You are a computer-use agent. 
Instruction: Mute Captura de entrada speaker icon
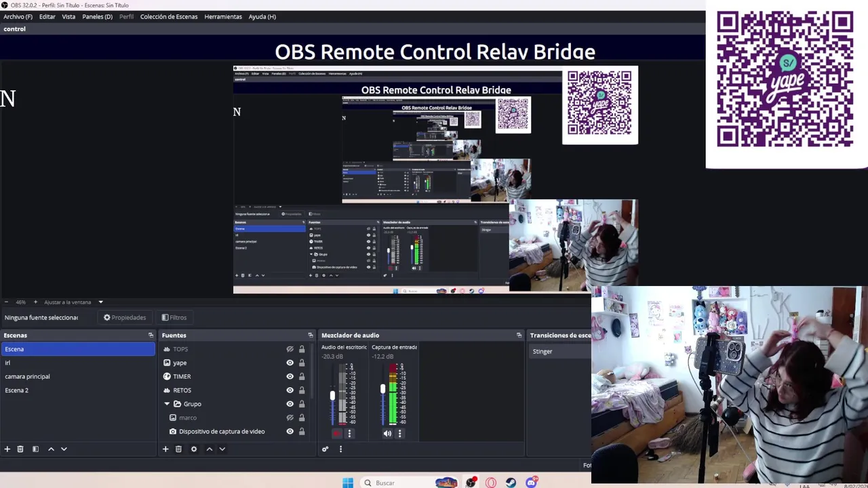[387, 434]
